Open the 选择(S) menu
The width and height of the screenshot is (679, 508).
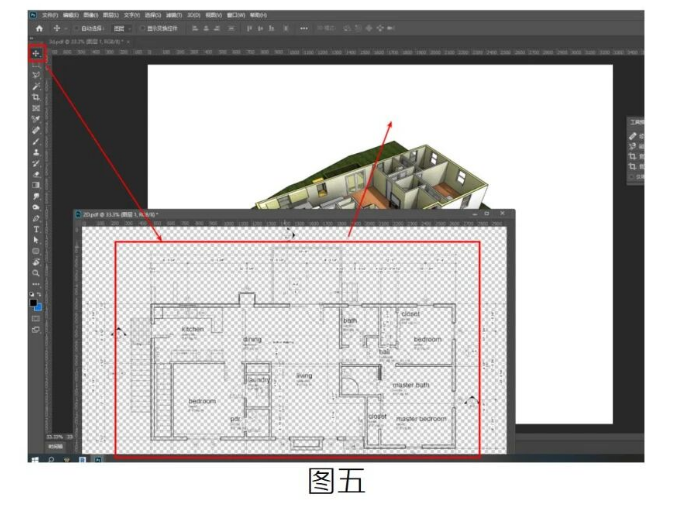pos(152,15)
